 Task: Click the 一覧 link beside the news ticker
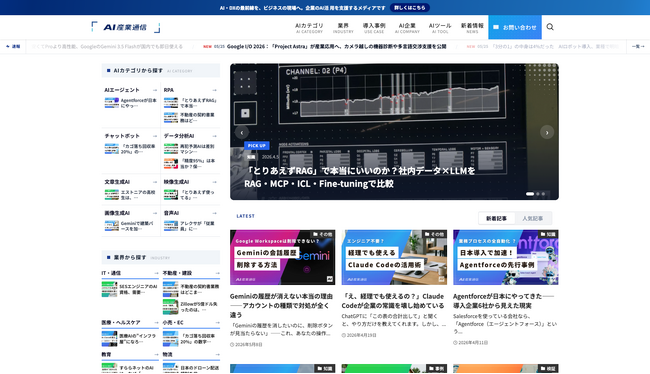coord(638,46)
